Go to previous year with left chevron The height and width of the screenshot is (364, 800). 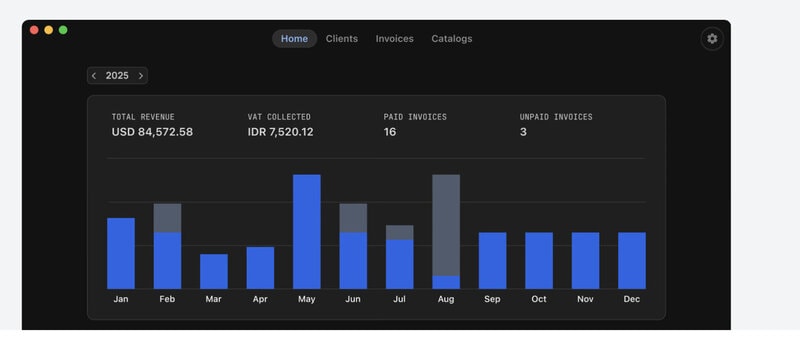coord(94,76)
